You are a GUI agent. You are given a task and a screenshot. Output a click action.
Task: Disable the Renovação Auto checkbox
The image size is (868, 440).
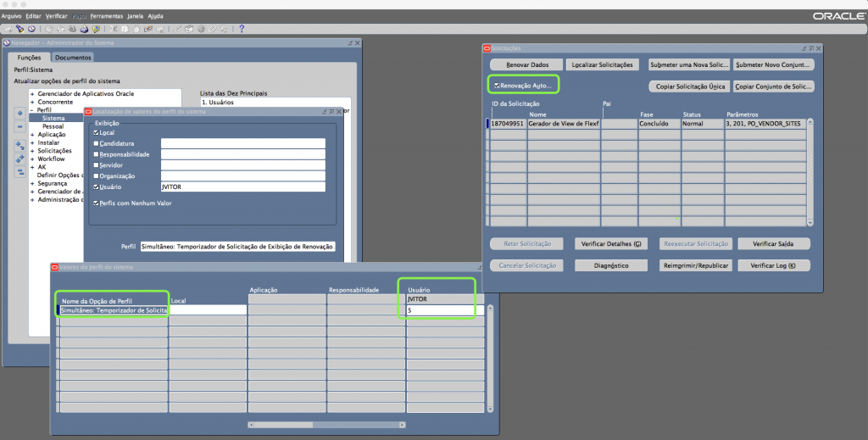tap(497, 86)
